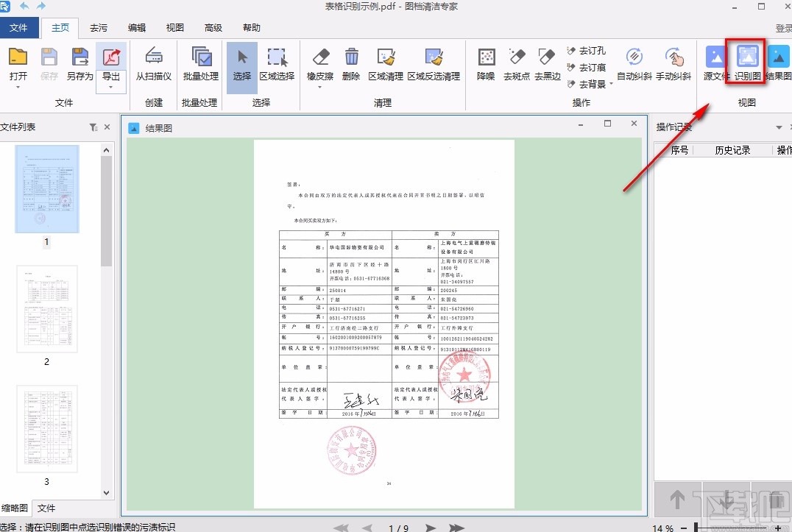Open 从扫描仪 scanner import

(153, 63)
